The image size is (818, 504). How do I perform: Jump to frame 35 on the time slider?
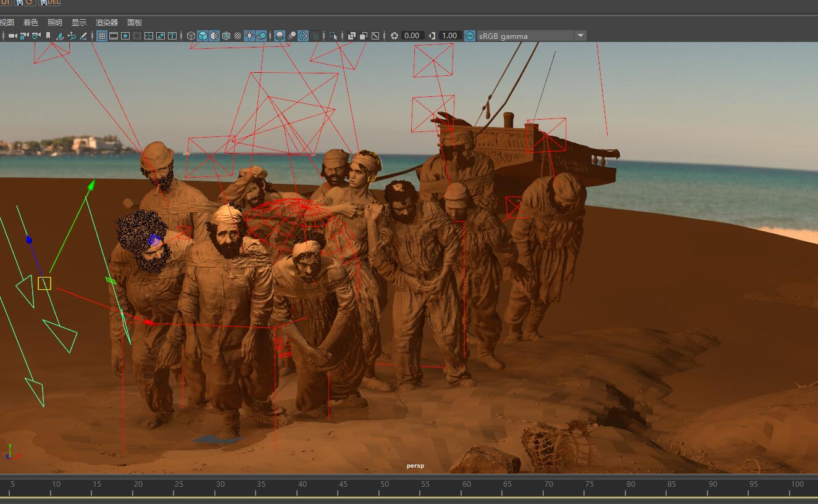tap(261, 484)
